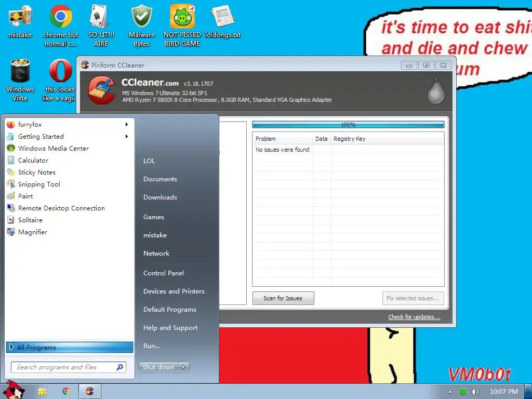Viewport: 532px width, 399px height.
Task: Open NOT PISSED BIRD GAME icon
Action: (x=182, y=26)
